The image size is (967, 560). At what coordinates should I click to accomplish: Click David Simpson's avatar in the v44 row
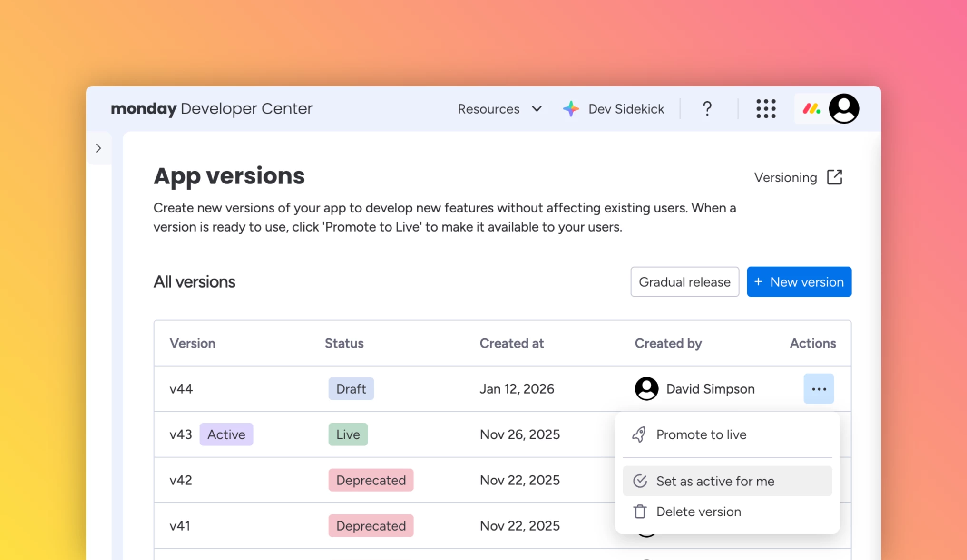pyautogui.click(x=646, y=388)
